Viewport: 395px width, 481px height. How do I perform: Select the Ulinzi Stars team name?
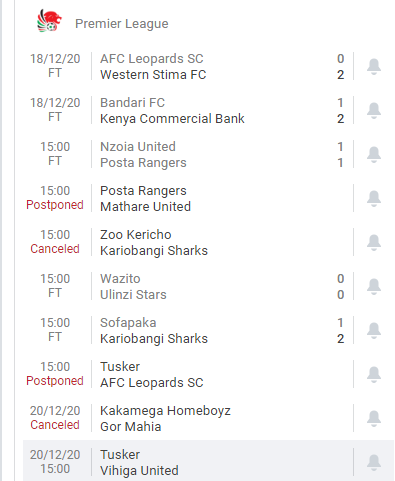133,295
